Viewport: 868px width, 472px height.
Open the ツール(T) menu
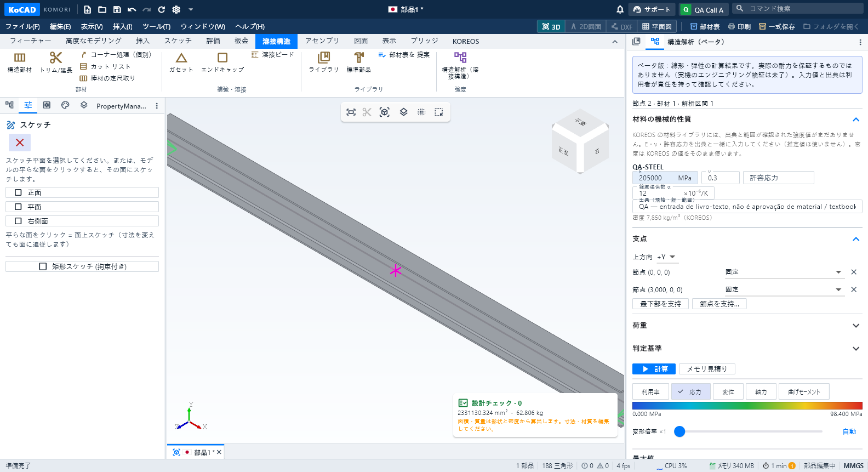157,26
